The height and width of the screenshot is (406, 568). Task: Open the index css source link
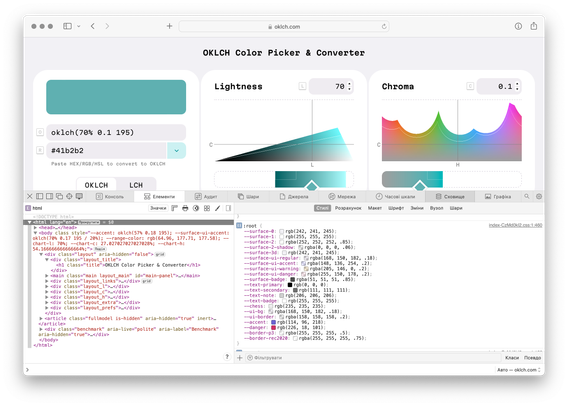(x=515, y=225)
